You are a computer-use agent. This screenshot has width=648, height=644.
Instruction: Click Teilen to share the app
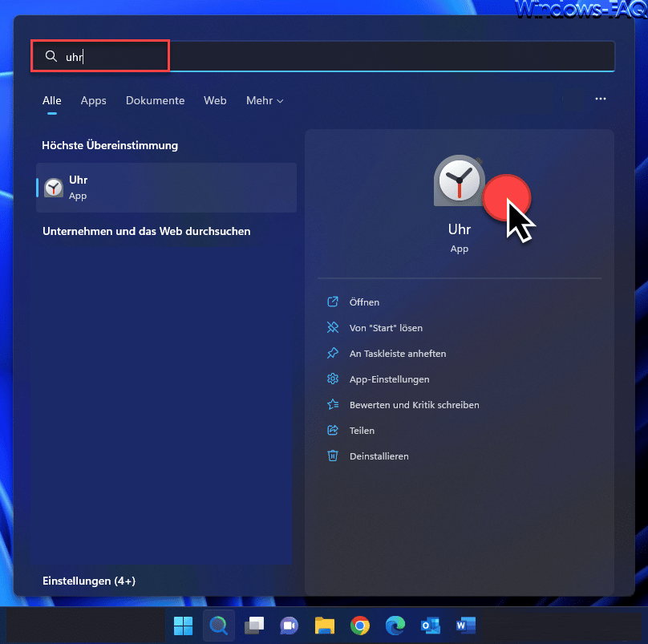pyautogui.click(x=362, y=431)
